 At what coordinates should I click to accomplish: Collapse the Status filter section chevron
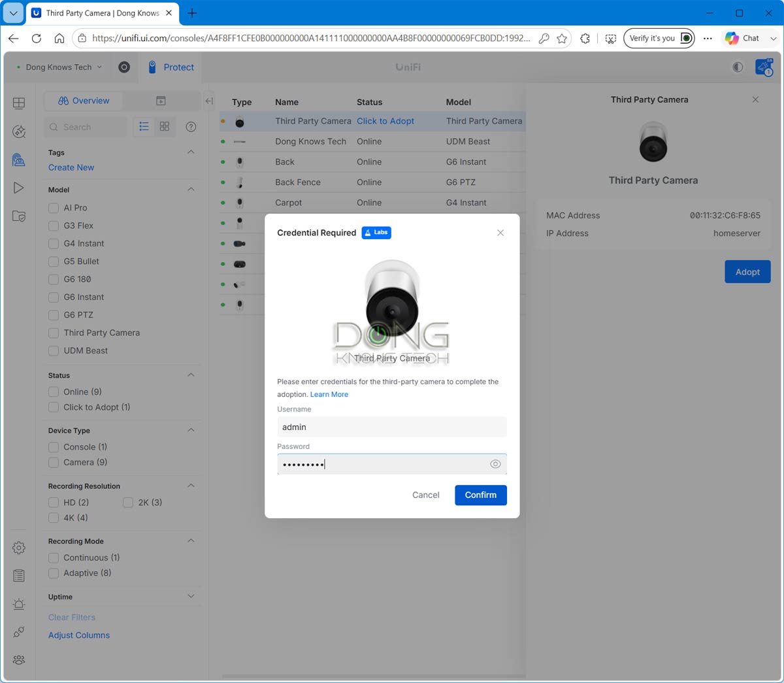click(191, 375)
